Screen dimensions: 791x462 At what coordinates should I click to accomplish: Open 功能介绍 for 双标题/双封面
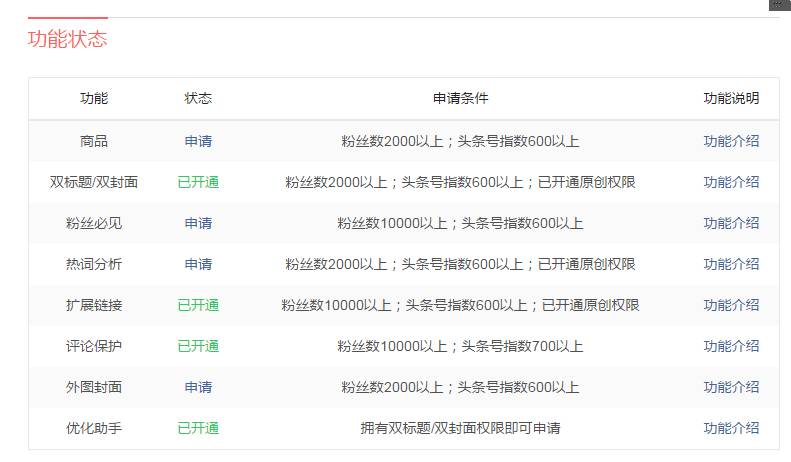(730, 182)
